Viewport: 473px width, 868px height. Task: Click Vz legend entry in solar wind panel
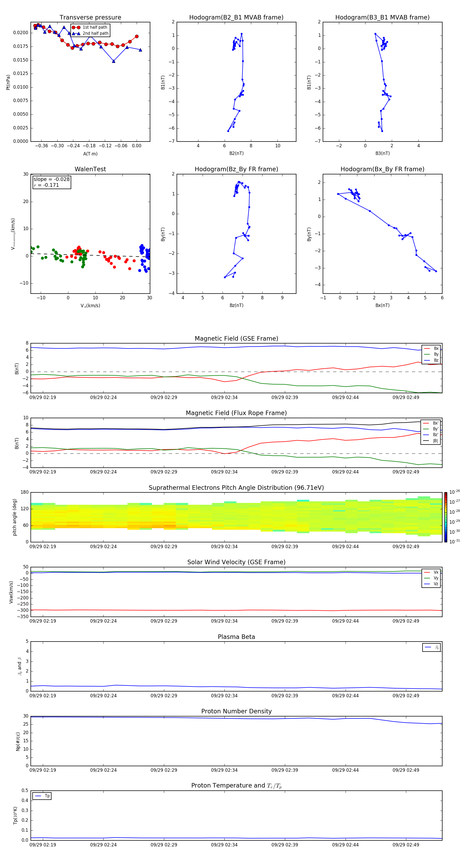(x=431, y=584)
